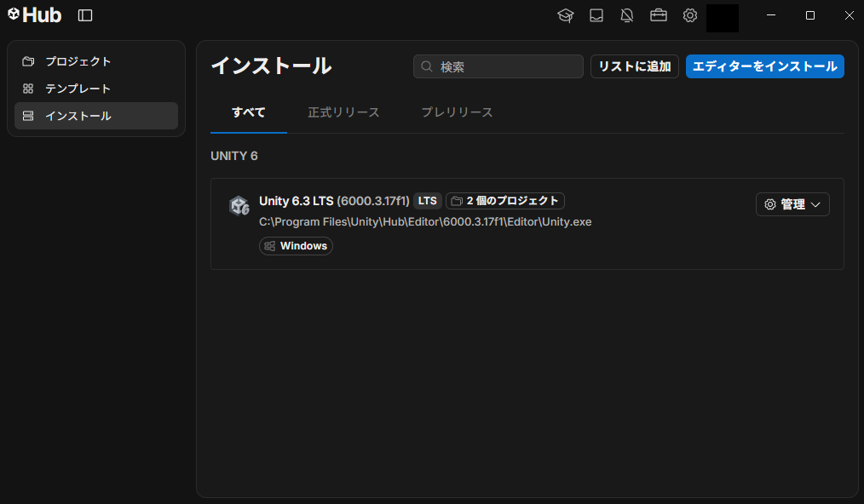Click the search magnifier icon

coord(427,66)
